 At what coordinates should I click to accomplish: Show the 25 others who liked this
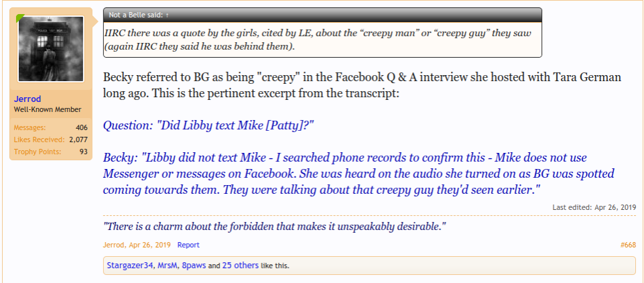241,266
